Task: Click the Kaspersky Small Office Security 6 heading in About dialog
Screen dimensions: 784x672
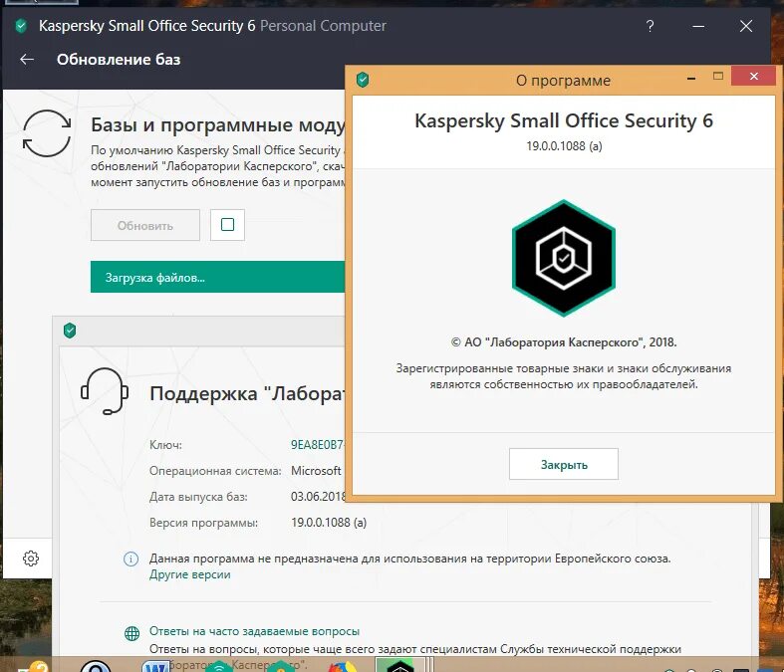Action: point(564,120)
